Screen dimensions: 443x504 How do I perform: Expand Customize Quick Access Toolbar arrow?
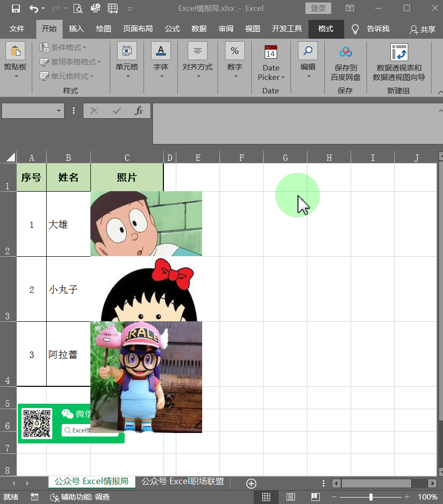(130, 9)
